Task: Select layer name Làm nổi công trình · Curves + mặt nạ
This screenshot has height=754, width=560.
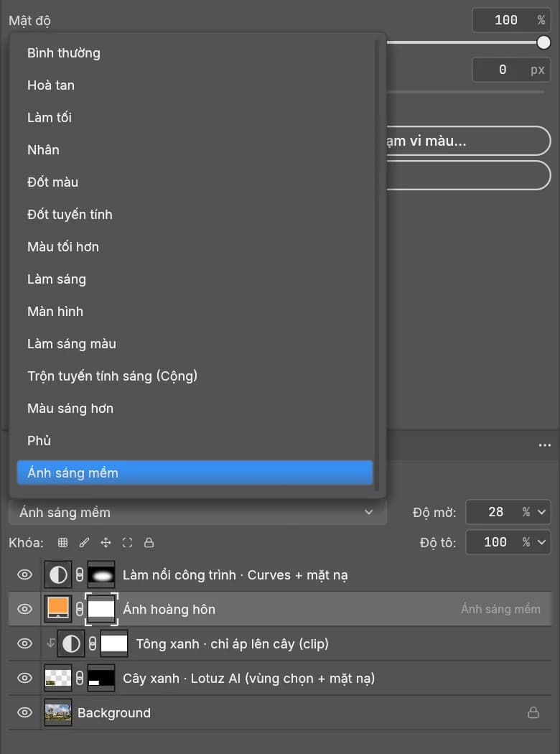Action: coord(235,575)
